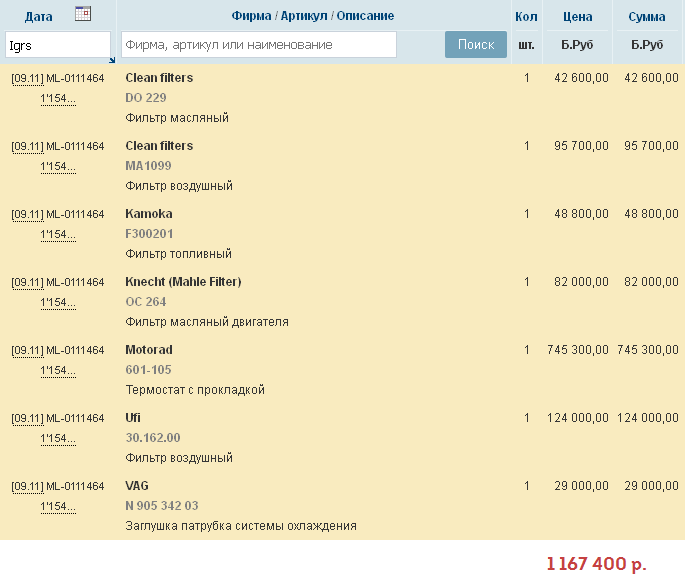Screen dimensions: 685x575
Task: Click the description 'Фильтр масляный двигателя'
Action: [x=207, y=322]
